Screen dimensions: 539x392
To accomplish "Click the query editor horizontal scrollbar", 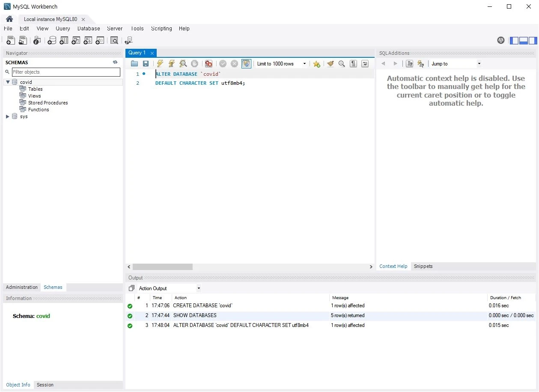I will tap(163, 267).
